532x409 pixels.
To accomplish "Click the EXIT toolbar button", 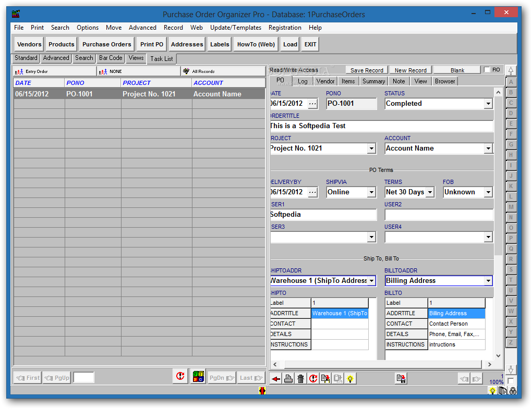I will (310, 44).
